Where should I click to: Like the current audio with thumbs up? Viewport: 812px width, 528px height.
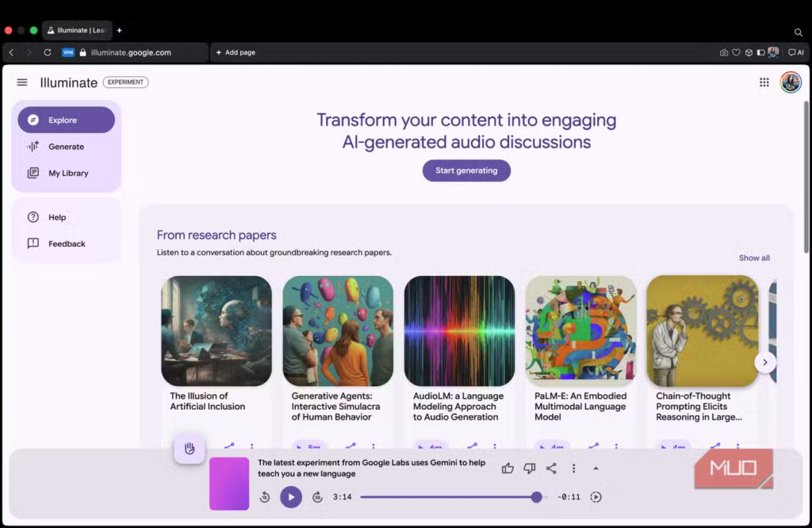tap(507, 469)
